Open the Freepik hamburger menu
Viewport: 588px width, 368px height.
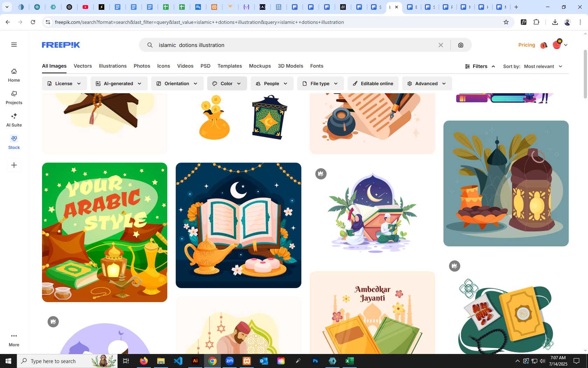[14, 45]
